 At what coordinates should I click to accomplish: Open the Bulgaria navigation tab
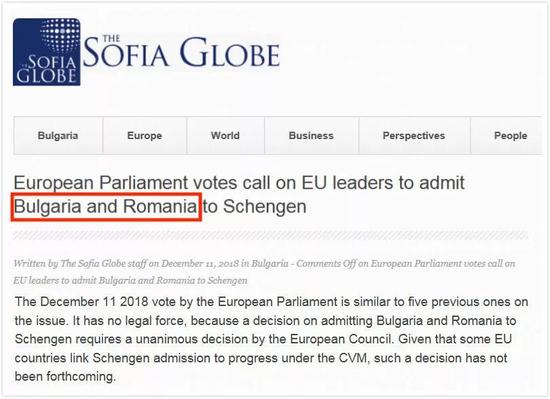point(58,136)
